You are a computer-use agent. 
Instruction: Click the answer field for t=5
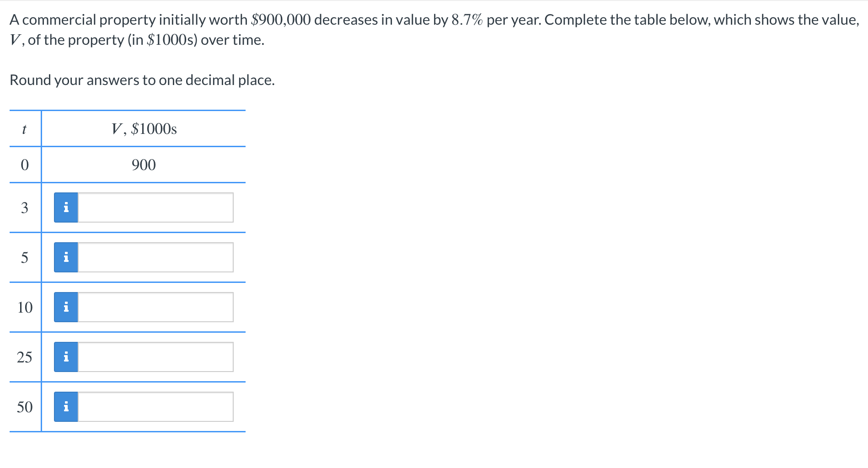(x=155, y=257)
